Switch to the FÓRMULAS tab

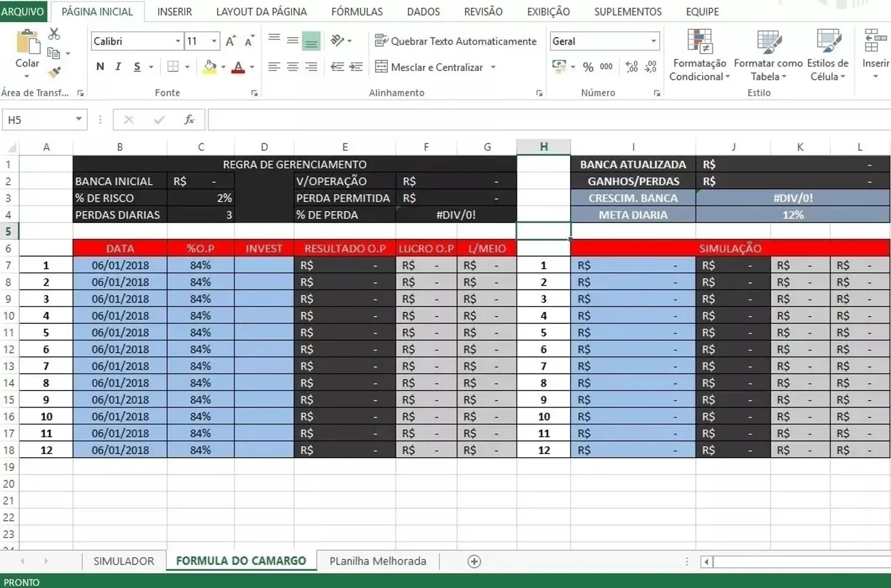click(357, 11)
